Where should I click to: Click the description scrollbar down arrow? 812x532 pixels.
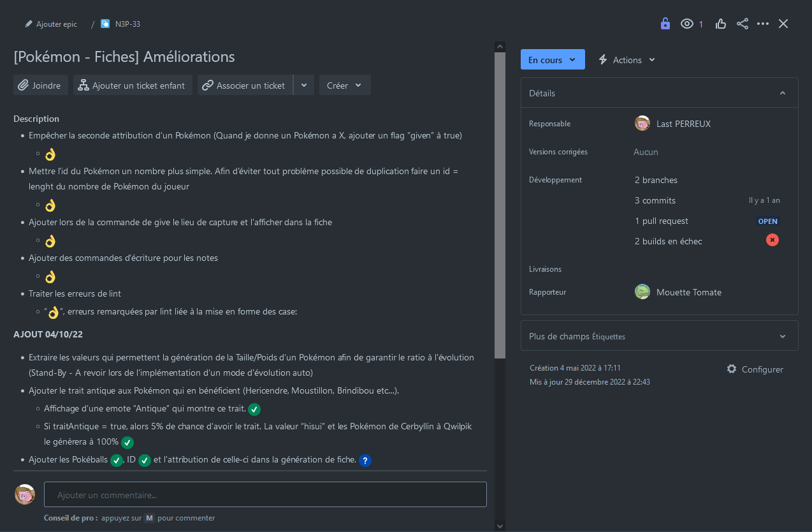tap(500, 526)
